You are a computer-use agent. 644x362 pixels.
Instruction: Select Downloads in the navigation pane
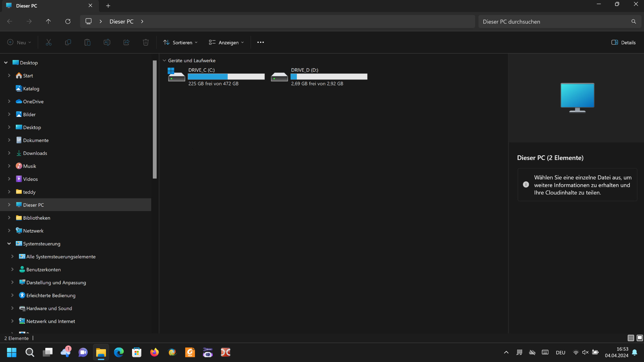[35, 153]
